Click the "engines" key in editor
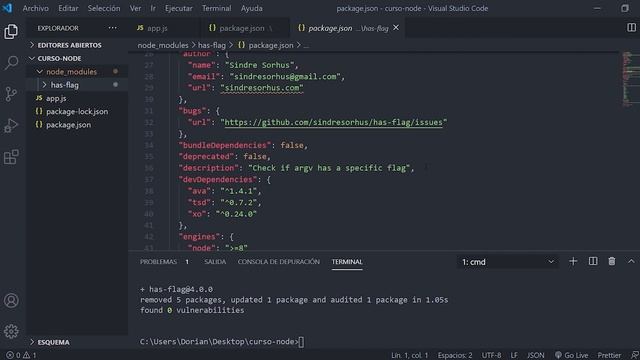This screenshot has width=640, height=360. [201, 236]
